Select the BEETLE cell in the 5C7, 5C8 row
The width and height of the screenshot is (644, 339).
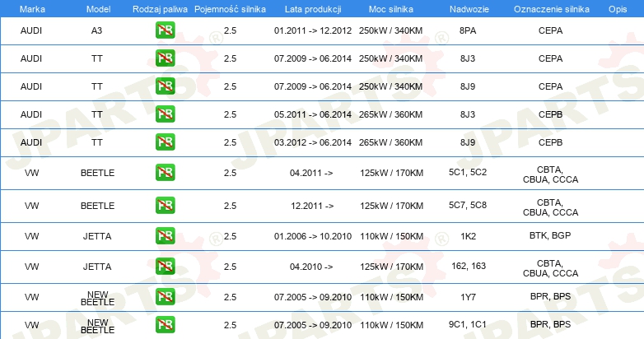pyautogui.click(x=97, y=206)
